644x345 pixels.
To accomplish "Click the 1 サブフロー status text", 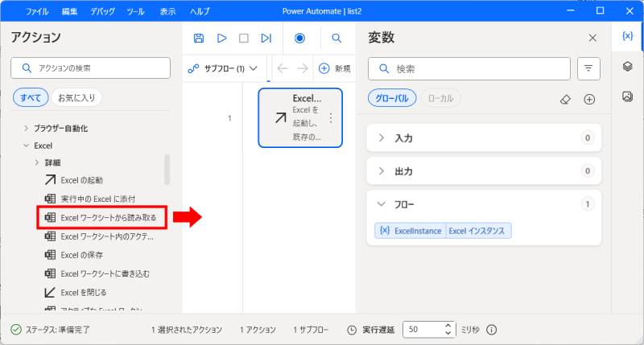I will (x=311, y=330).
